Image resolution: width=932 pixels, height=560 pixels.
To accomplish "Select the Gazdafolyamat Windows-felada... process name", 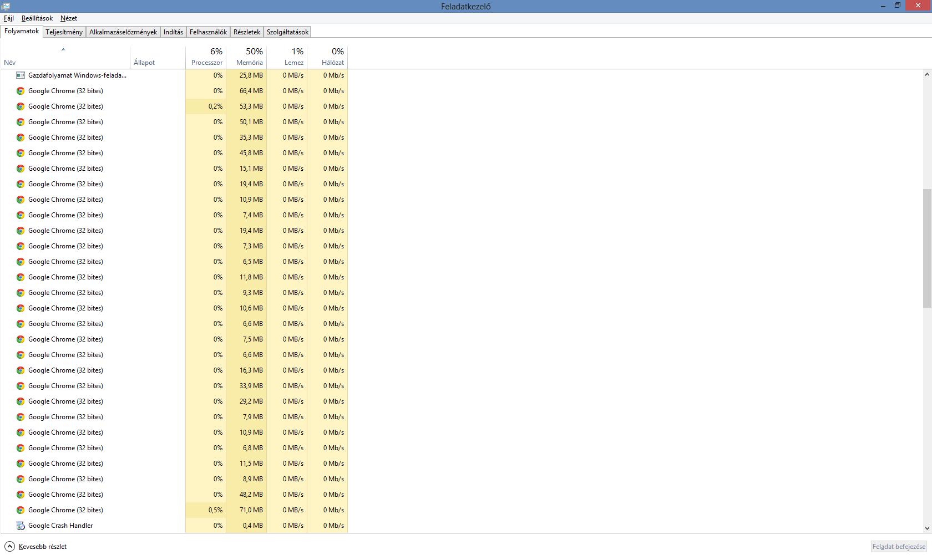I will click(x=77, y=75).
